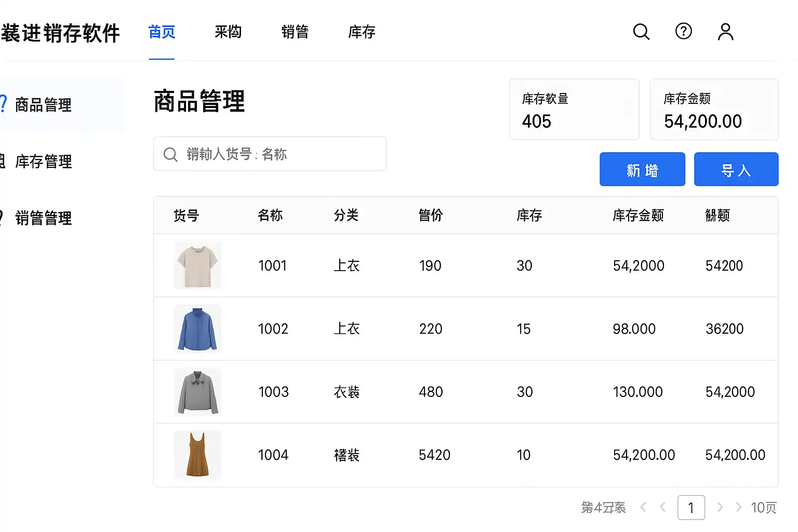
Task: Open the 10页 page size selector
Action: point(764,508)
